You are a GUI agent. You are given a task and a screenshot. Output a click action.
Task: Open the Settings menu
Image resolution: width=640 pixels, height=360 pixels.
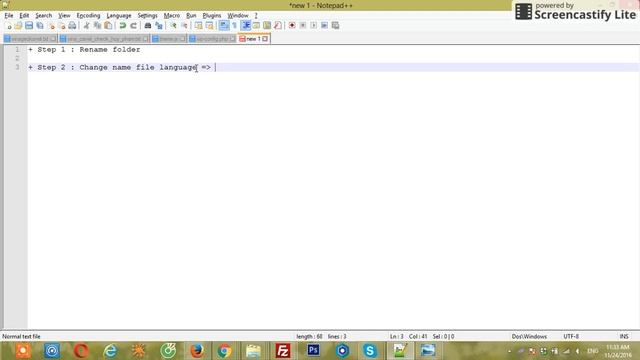pyautogui.click(x=147, y=16)
